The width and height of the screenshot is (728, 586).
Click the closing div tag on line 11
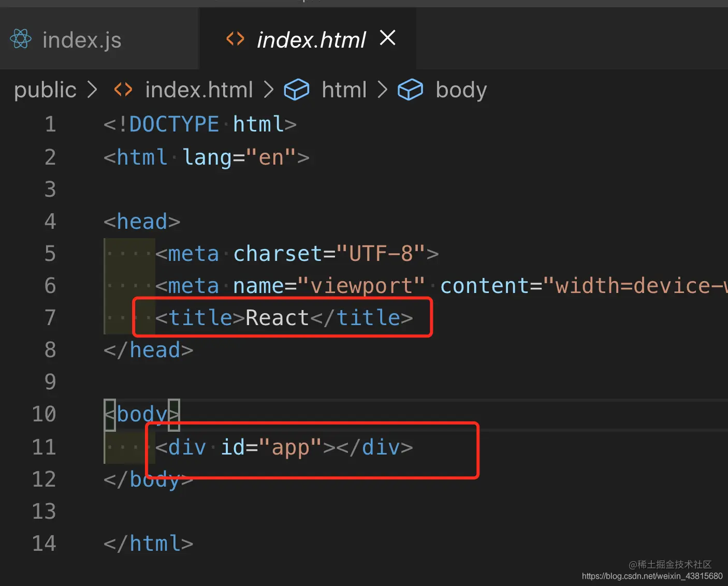[x=374, y=447]
